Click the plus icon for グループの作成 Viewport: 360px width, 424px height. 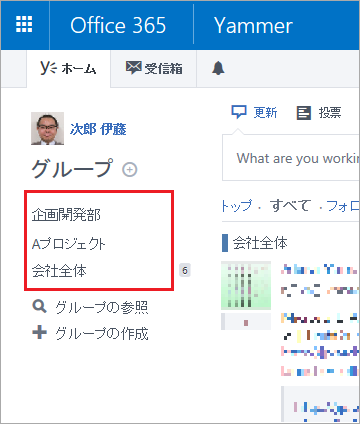click(39, 332)
